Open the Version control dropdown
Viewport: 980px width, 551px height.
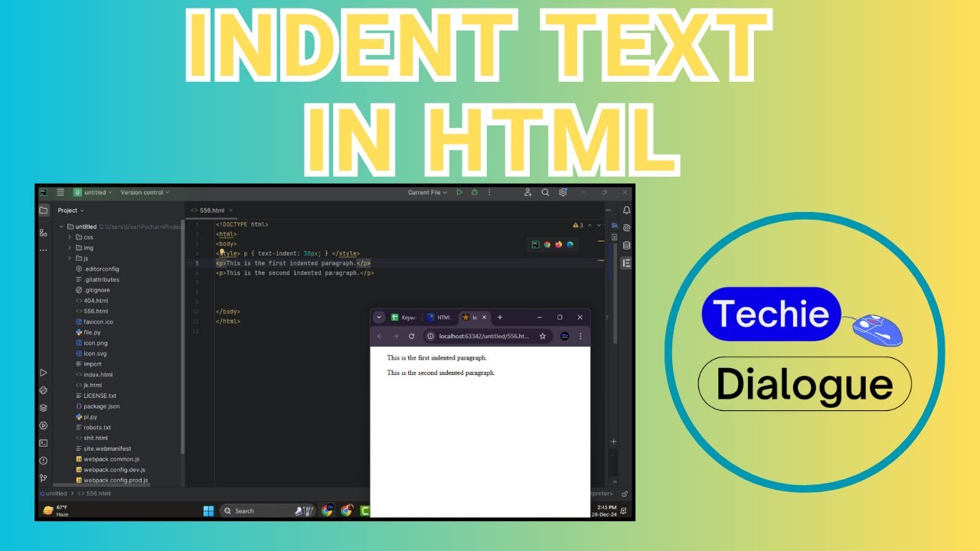tap(145, 192)
